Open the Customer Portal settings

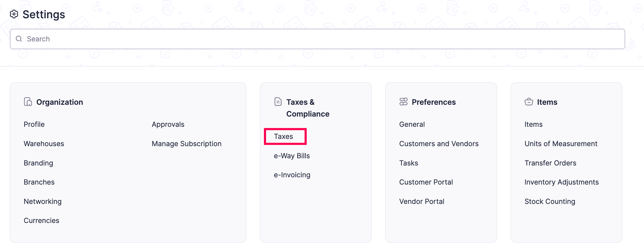(x=426, y=182)
